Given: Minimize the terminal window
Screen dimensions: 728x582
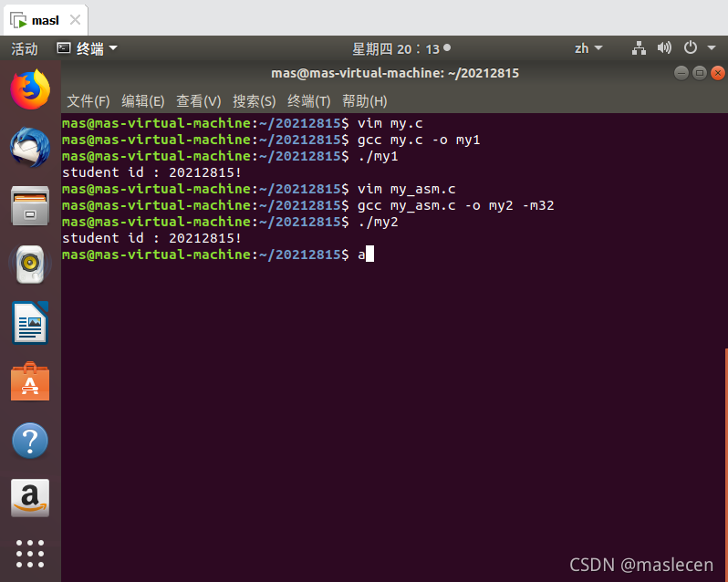Looking at the screenshot, I should click(681, 73).
